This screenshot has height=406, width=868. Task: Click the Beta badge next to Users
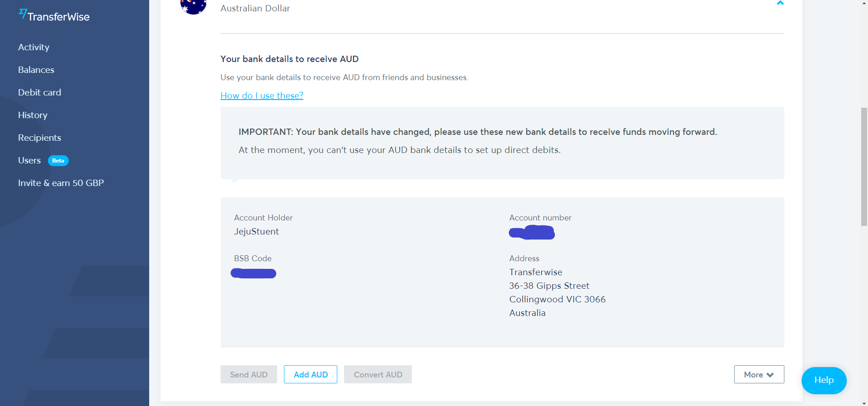pos(58,161)
